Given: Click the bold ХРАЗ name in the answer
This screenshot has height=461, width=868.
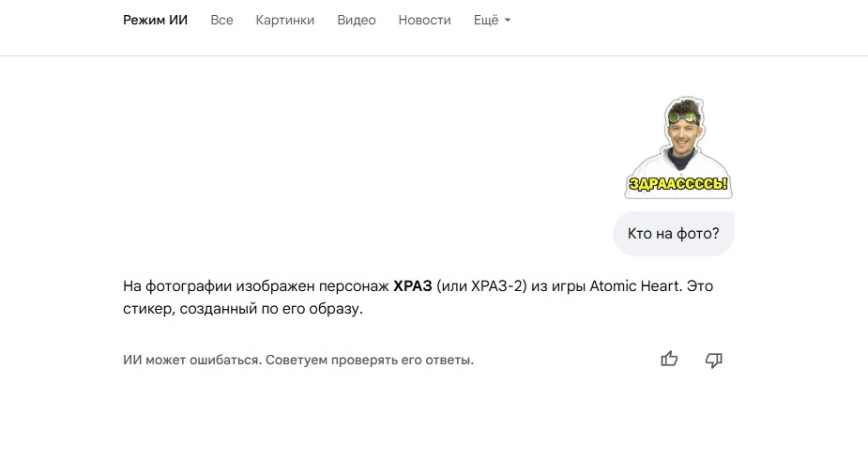Looking at the screenshot, I should [x=412, y=285].
